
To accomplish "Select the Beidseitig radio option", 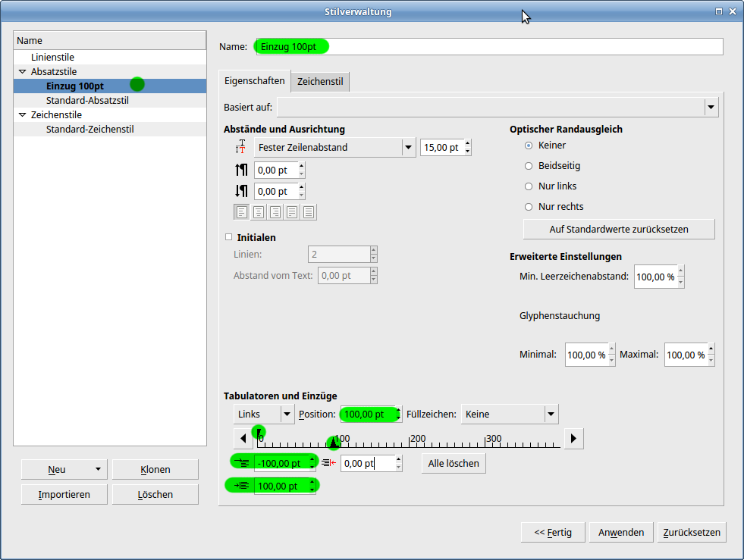I will 529,165.
